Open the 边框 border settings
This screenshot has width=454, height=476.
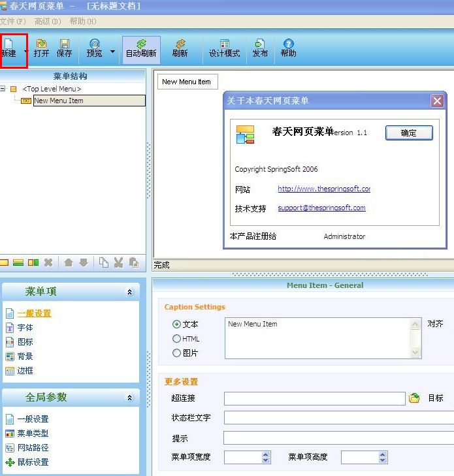pos(25,371)
